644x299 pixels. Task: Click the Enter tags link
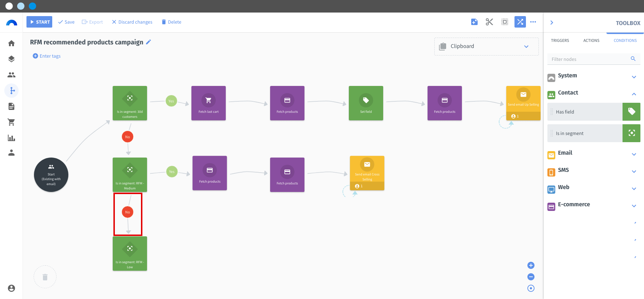47,56
